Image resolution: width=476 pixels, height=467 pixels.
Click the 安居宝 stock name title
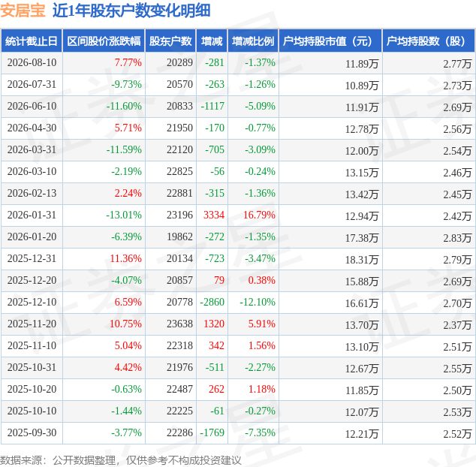[23, 11]
